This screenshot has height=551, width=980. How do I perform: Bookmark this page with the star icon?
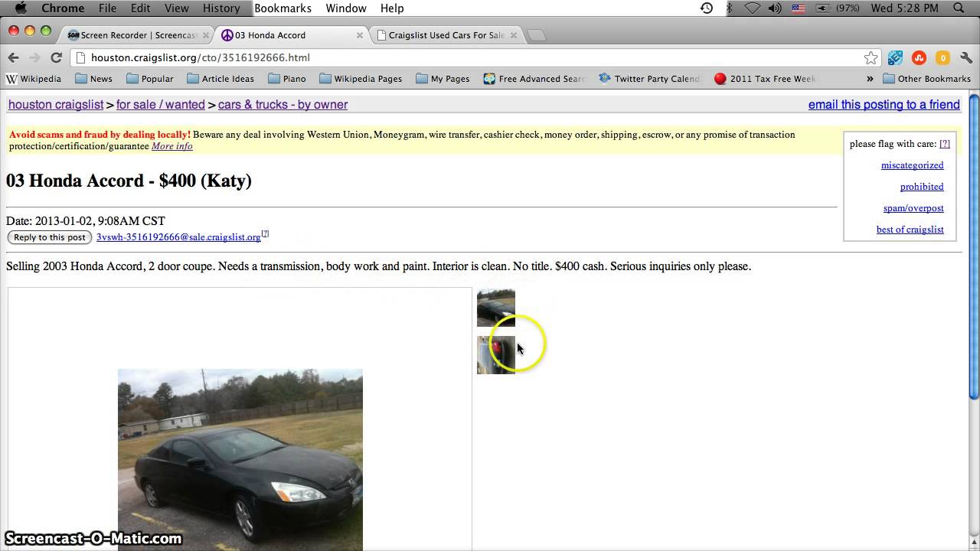click(x=871, y=57)
